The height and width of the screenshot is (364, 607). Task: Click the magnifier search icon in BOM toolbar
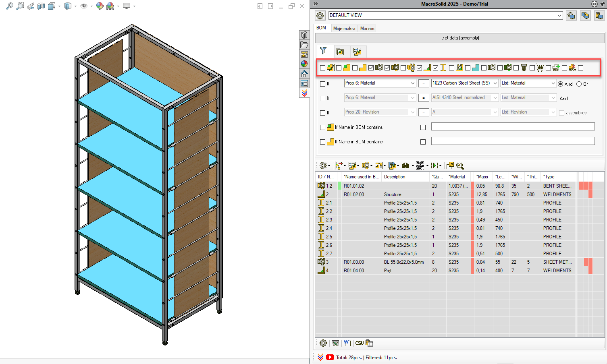pos(460,165)
